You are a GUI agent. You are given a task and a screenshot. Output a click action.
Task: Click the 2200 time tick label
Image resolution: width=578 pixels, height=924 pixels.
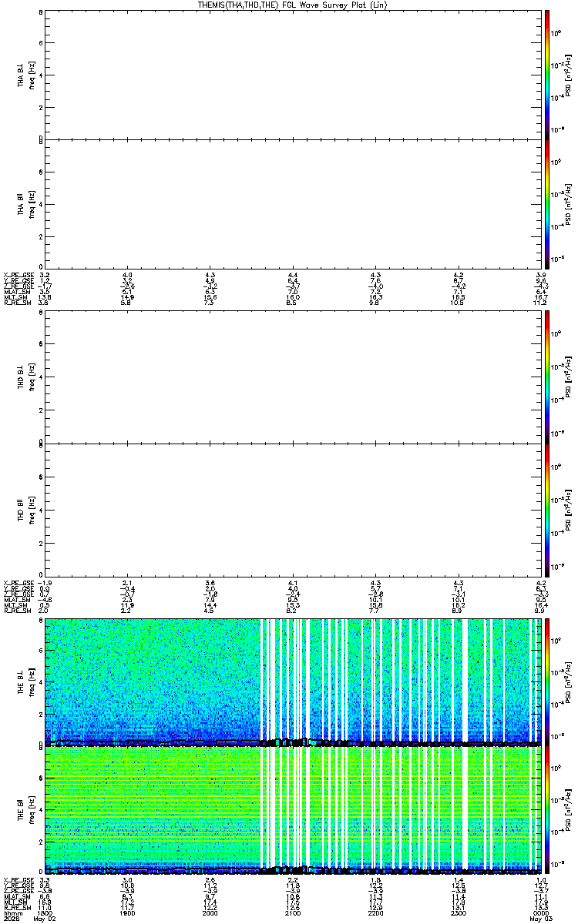[x=375, y=913]
